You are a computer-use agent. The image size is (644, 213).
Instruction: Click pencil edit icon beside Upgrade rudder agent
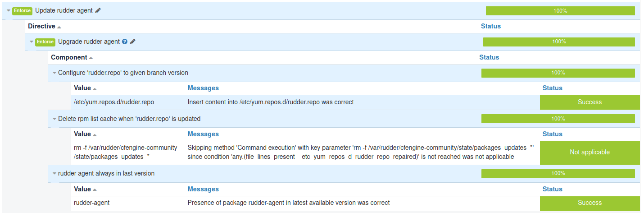click(x=132, y=42)
